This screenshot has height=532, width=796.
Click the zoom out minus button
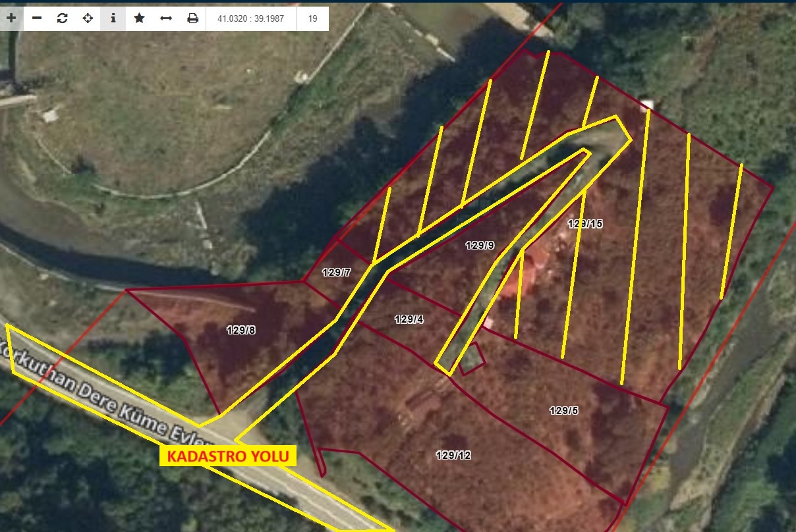click(x=37, y=18)
